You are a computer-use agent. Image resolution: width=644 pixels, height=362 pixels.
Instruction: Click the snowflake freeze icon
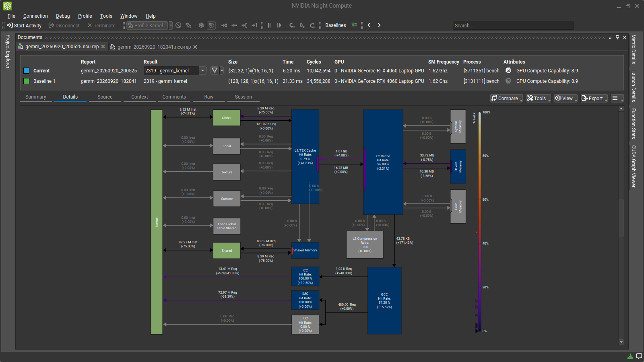click(x=201, y=25)
